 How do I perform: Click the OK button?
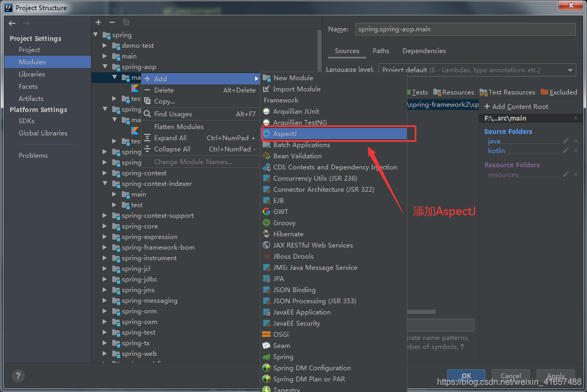pyautogui.click(x=466, y=376)
